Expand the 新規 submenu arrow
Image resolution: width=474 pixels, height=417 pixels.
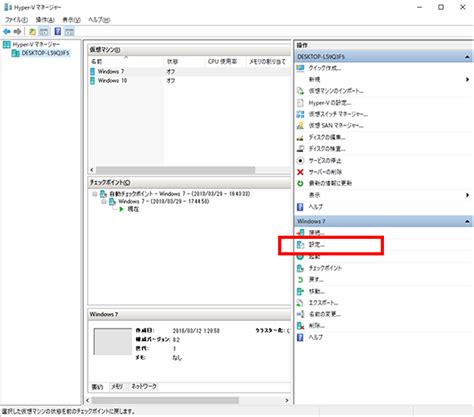tap(468, 79)
